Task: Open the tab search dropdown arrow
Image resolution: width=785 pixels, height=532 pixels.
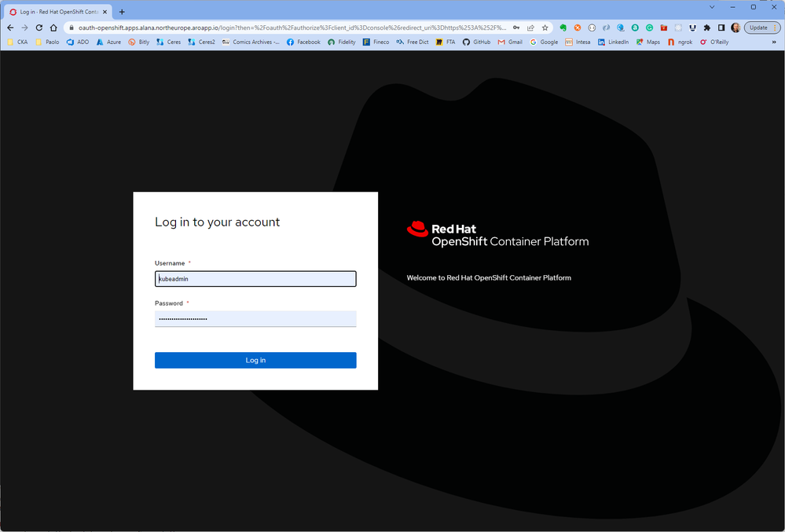Action: [x=712, y=7]
